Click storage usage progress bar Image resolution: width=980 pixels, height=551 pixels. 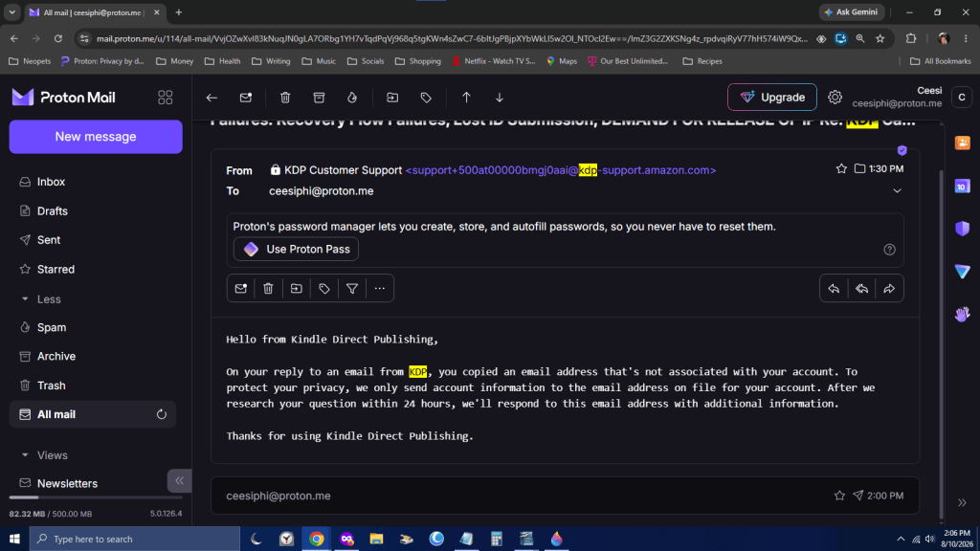click(x=96, y=497)
